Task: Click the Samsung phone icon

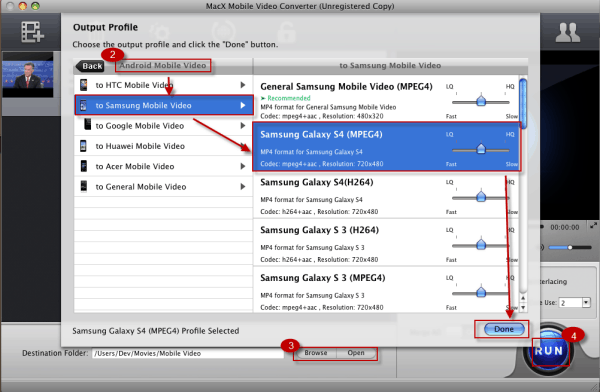Action: [83, 105]
